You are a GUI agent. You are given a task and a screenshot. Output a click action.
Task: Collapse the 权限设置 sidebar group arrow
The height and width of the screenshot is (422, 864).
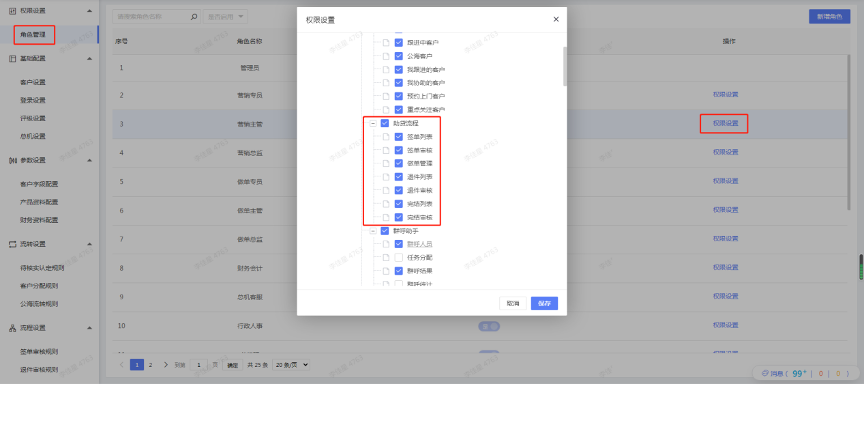[x=90, y=10]
